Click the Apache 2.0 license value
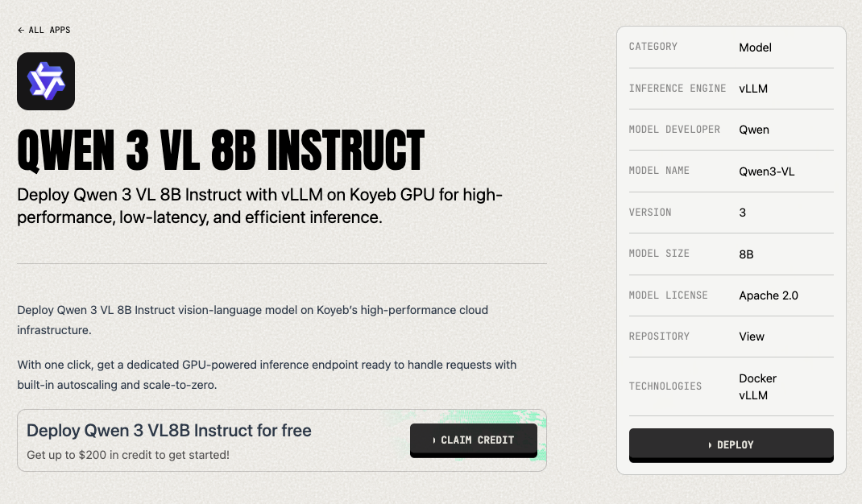 [768, 295]
